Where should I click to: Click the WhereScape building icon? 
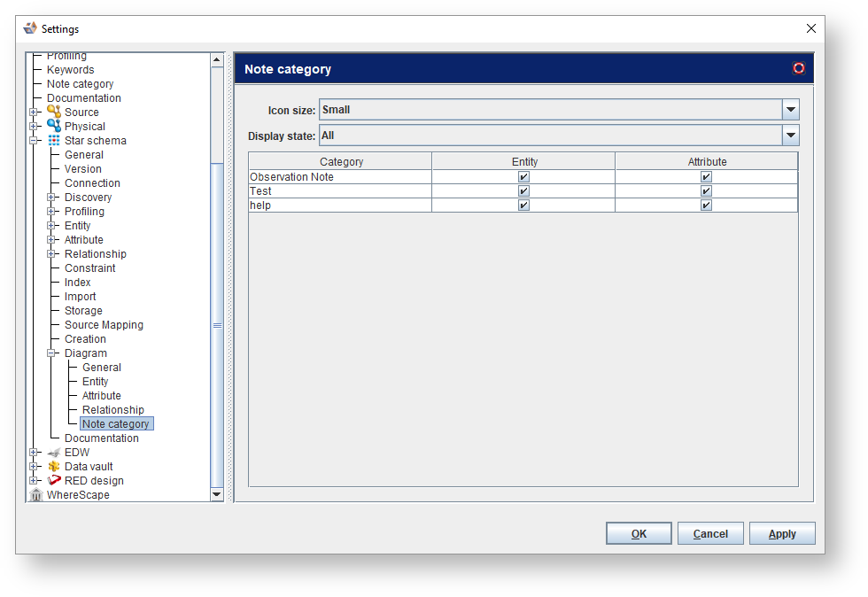(x=36, y=494)
